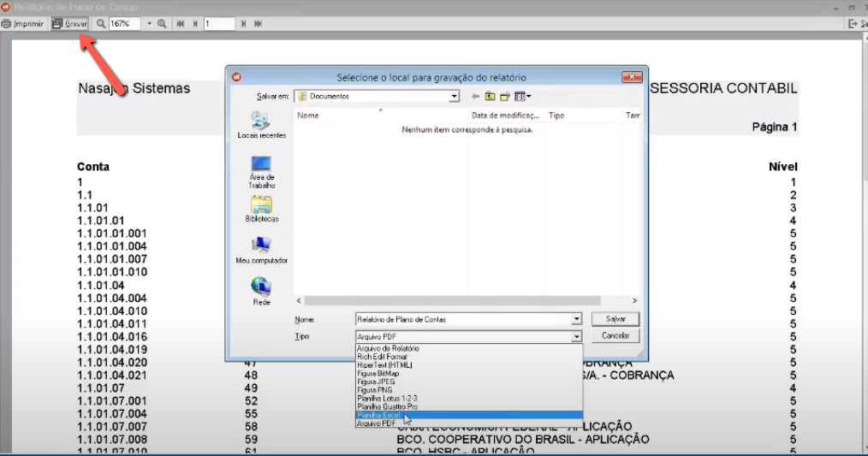Click account row 1.1.01.04.016

tap(112, 337)
